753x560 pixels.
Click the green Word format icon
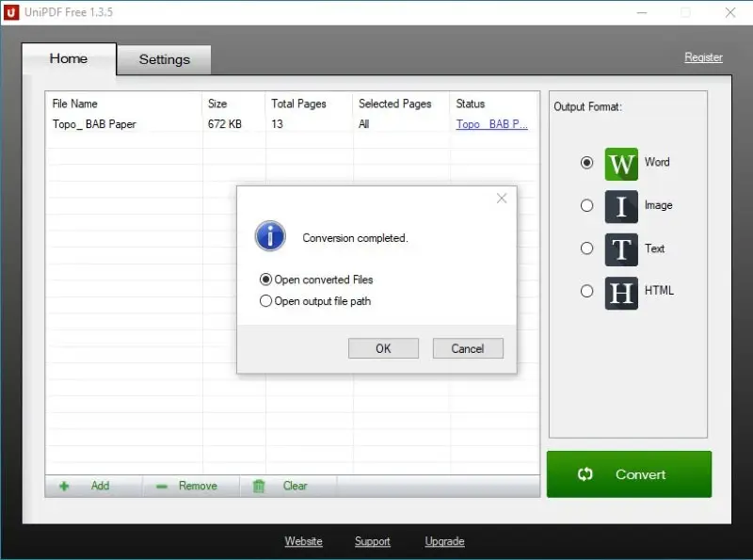pos(621,164)
